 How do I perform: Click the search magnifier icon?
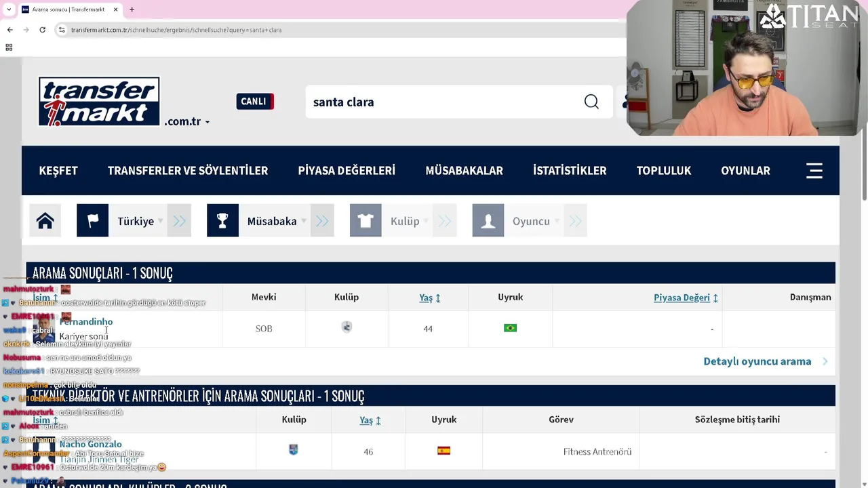(591, 102)
